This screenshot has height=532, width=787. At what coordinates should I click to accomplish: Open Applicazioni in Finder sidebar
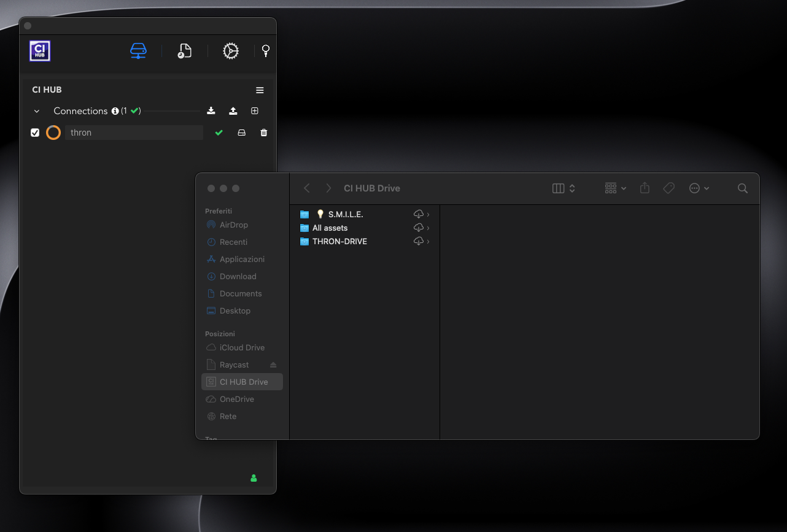242,259
